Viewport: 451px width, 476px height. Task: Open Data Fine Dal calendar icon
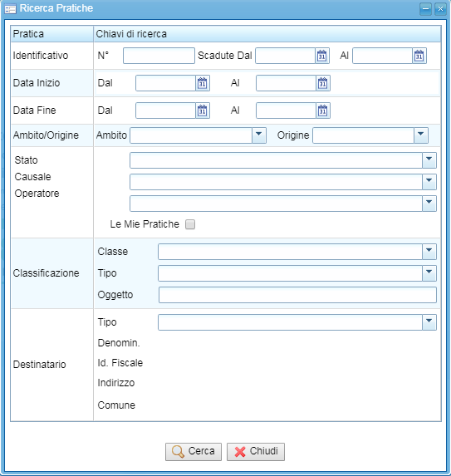click(203, 110)
